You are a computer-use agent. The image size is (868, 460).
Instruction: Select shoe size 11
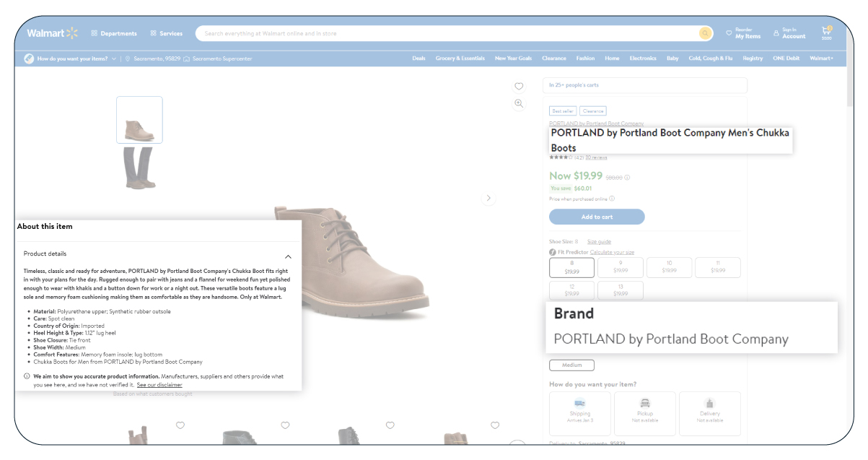coord(717,267)
